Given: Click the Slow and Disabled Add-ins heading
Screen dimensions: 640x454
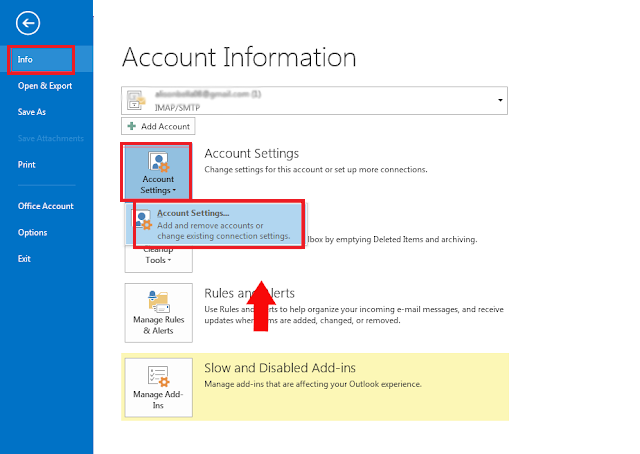Looking at the screenshot, I should [x=280, y=368].
